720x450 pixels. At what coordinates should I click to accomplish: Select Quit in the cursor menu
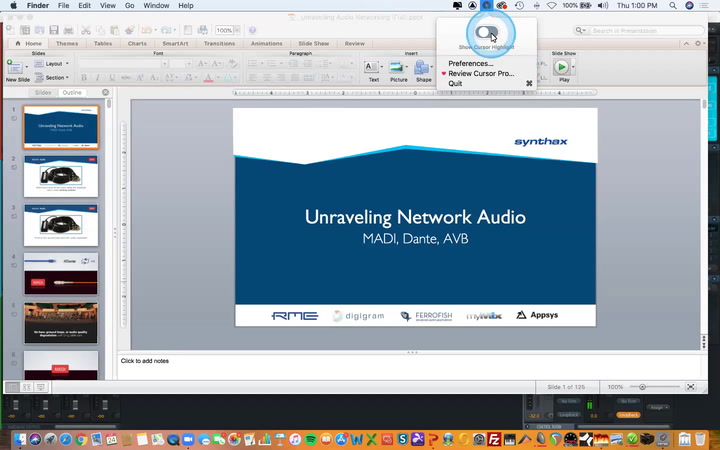[455, 83]
